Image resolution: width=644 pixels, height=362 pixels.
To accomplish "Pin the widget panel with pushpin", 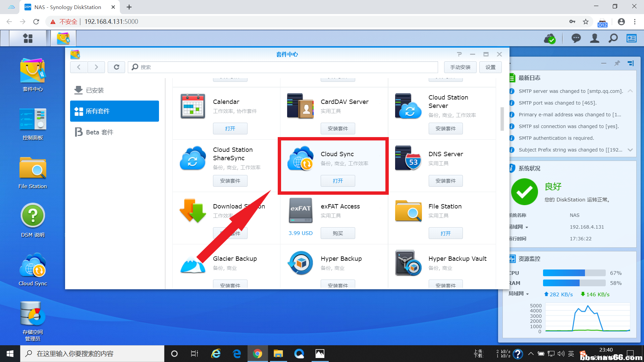I will click(617, 63).
